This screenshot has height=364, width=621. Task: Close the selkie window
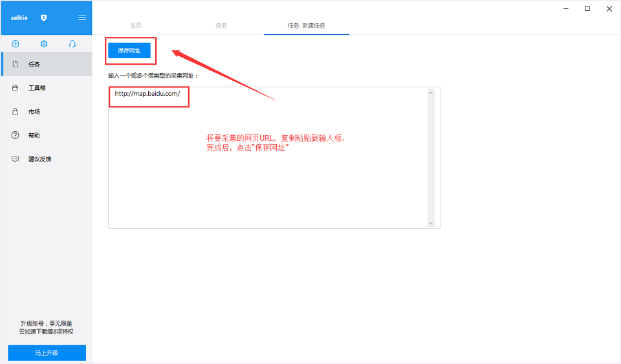609,8
